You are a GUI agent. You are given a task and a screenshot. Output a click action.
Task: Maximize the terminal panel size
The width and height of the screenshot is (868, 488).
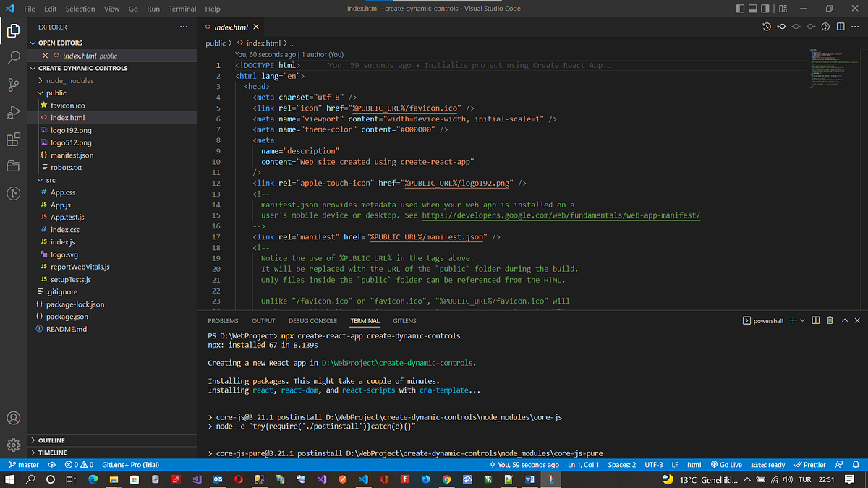pyautogui.click(x=843, y=320)
